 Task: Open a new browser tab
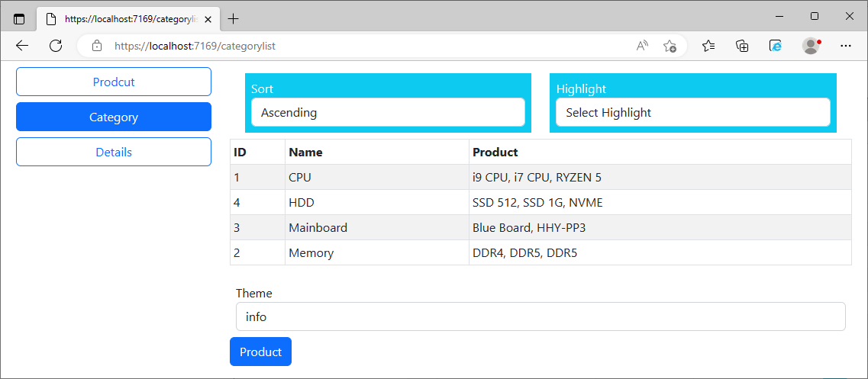(x=233, y=19)
